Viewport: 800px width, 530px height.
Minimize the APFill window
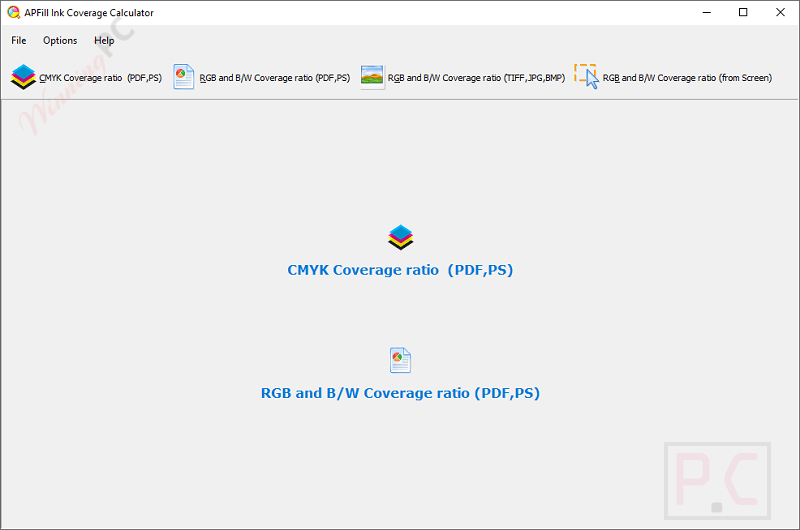[707, 12]
